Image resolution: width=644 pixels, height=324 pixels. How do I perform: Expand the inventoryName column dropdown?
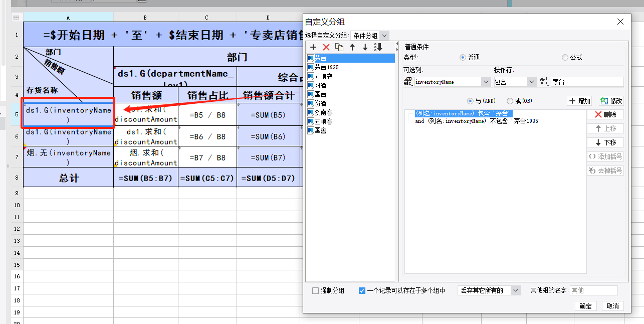point(486,82)
